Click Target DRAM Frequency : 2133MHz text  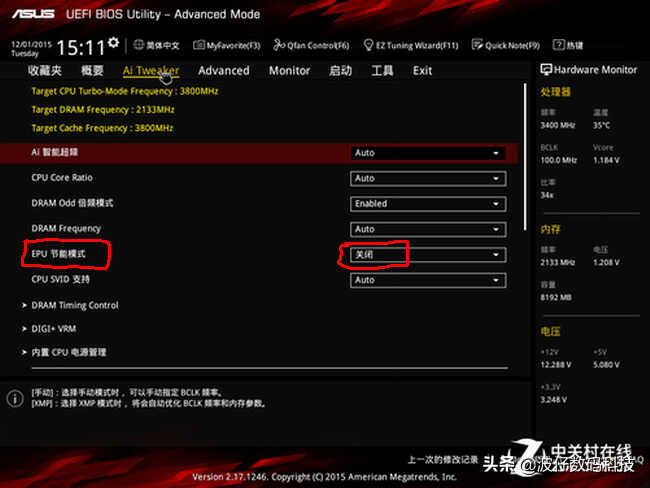(103, 109)
